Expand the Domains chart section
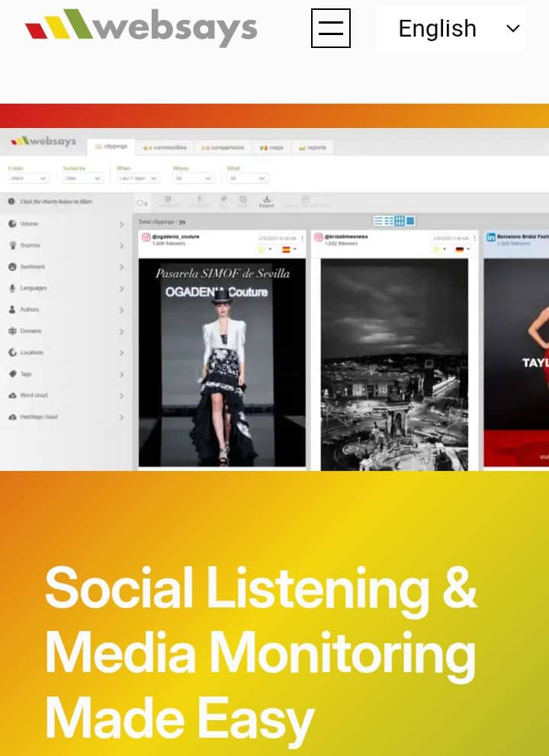 pos(121,332)
